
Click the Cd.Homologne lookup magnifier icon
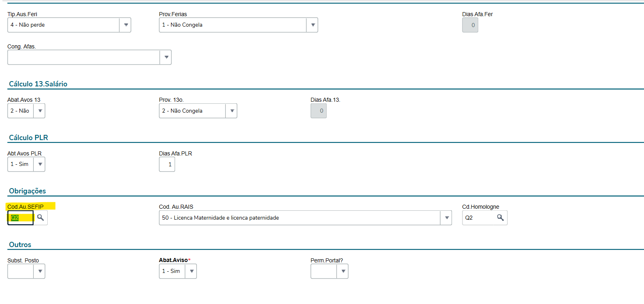tap(500, 218)
